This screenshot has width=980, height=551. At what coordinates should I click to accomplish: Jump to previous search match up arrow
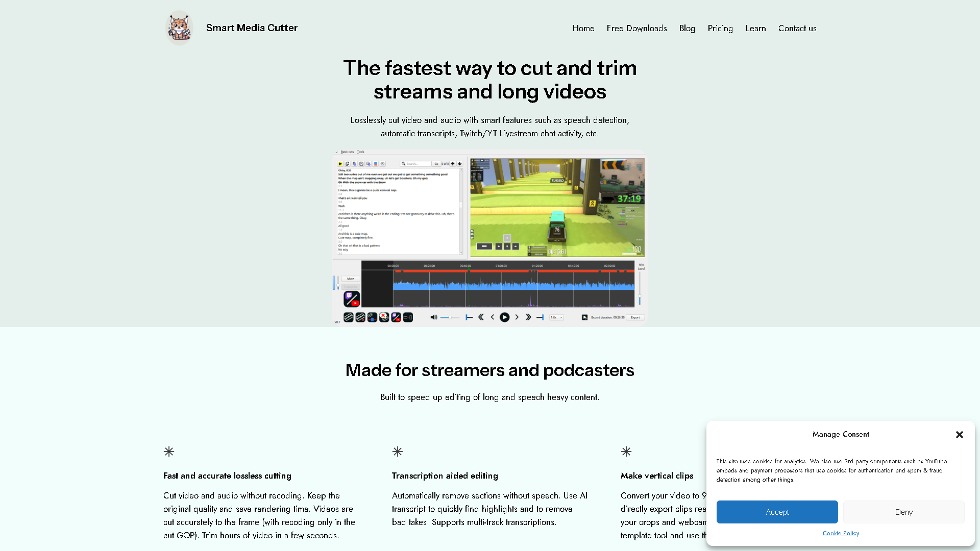pos(453,164)
